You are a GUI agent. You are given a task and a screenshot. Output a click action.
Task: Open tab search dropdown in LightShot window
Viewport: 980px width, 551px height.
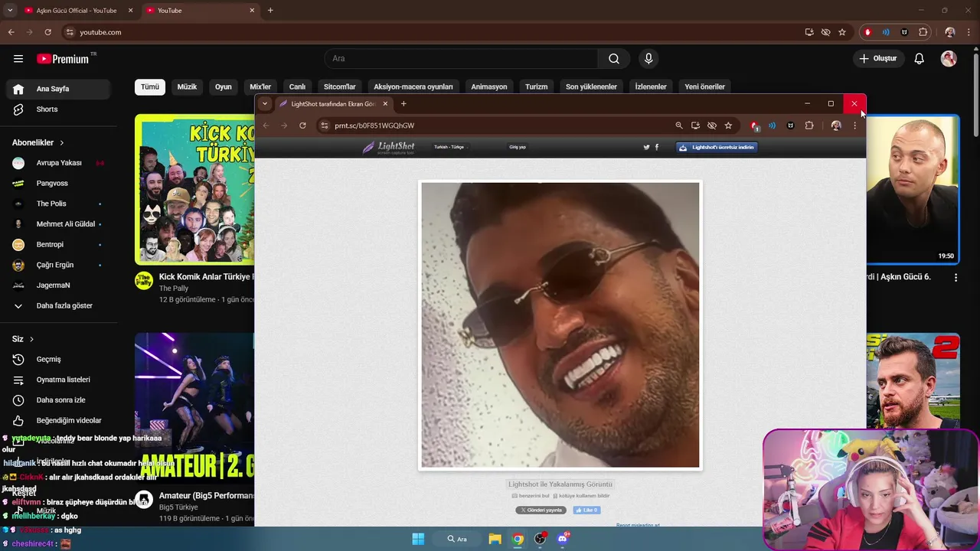pyautogui.click(x=265, y=104)
